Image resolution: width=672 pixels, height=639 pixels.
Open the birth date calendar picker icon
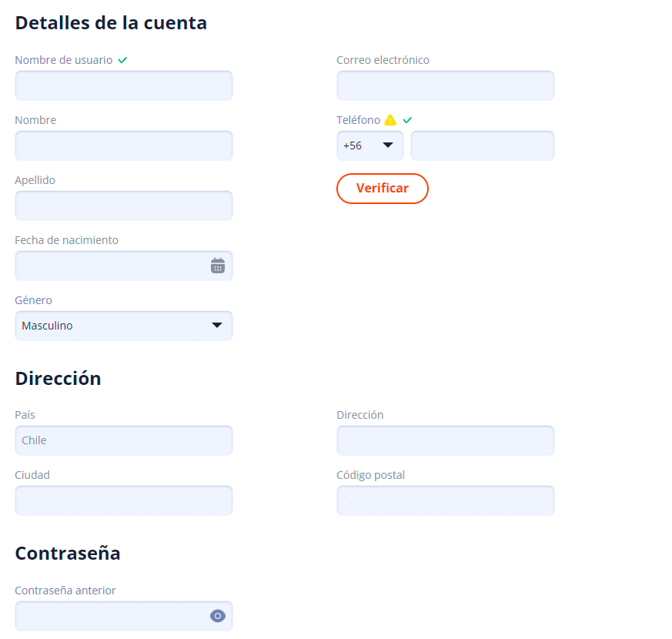point(218,266)
